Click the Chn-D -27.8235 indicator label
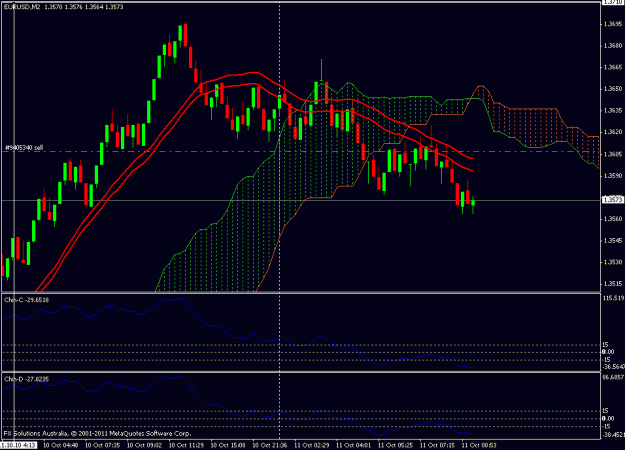 (26, 379)
